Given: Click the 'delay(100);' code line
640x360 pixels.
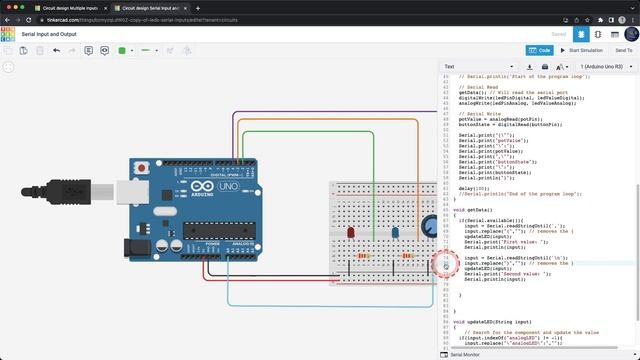Looking at the screenshot, I should [x=473, y=188].
